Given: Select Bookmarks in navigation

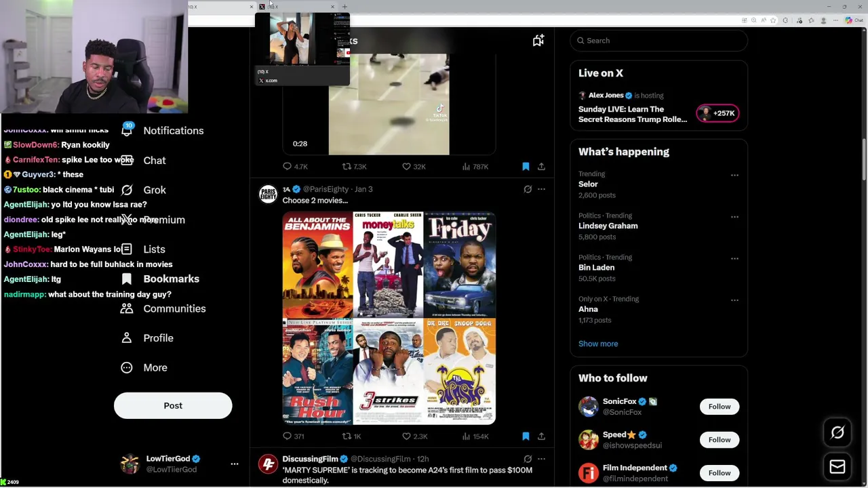Looking at the screenshot, I should [x=171, y=279].
